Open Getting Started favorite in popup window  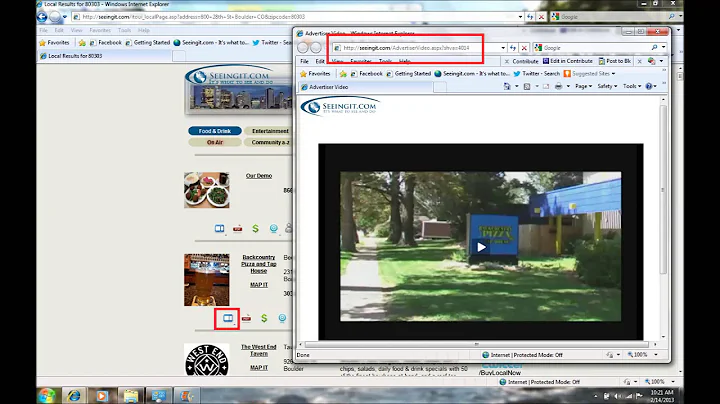408,73
